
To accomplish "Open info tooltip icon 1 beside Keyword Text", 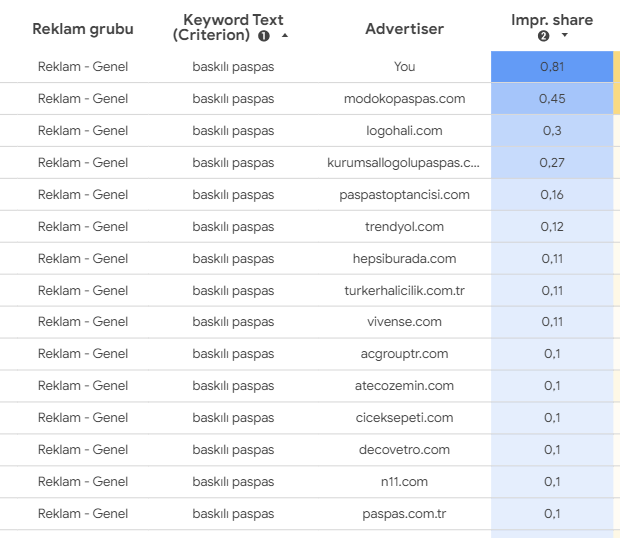I will (264, 36).
